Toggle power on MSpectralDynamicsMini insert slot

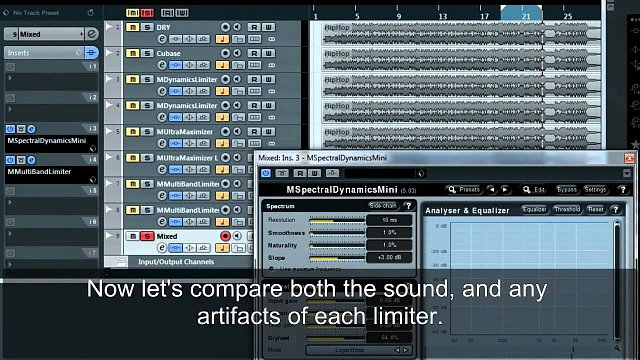[x=10, y=129]
